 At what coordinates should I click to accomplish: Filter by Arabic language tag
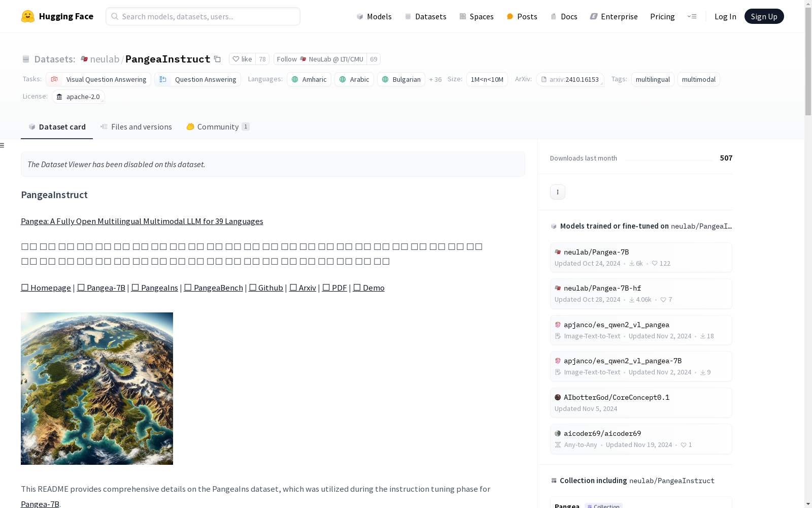click(354, 79)
